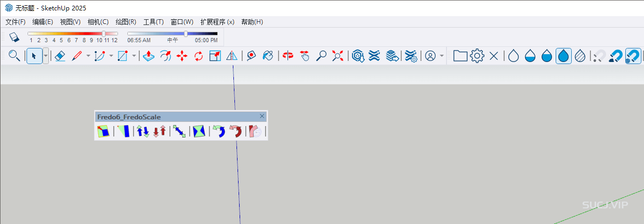Open the 工具(T) menu
644x224 pixels.
pyautogui.click(x=153, y=22)
